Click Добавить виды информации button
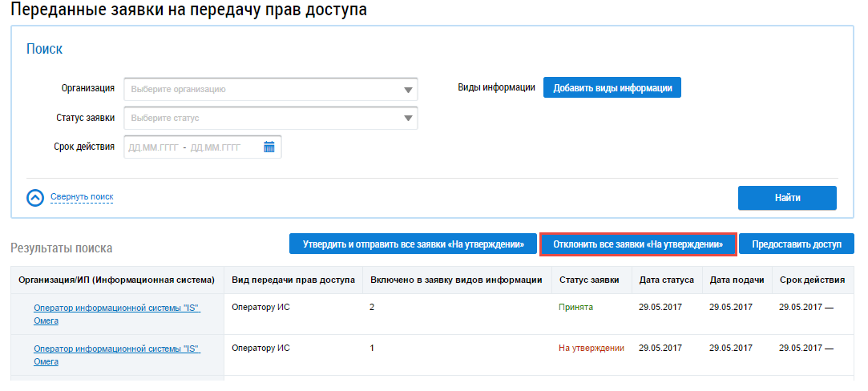 pos(612,88)
